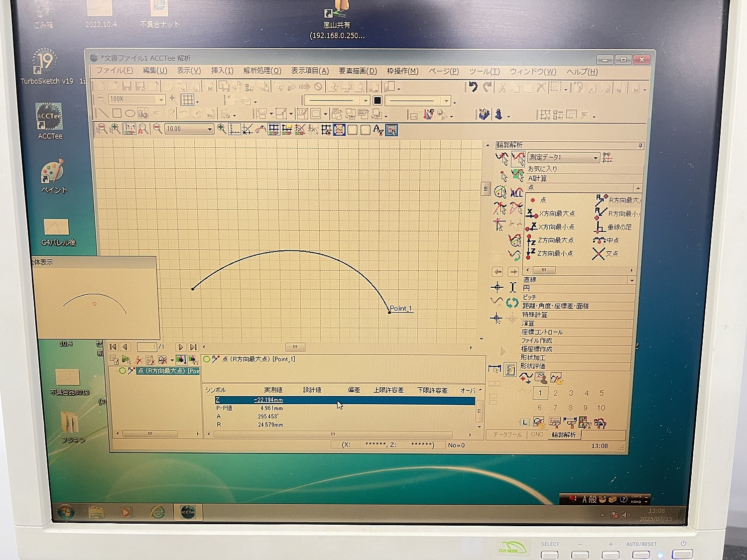This screenshot has width=747, height=560.
Task: Expand the A計算 section
Action: (x=585, y=179)
